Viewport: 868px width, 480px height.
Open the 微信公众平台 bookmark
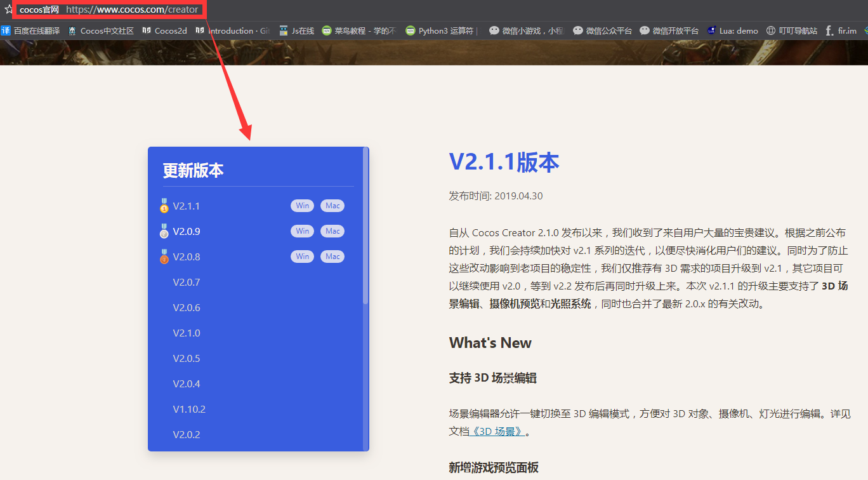tap(602, 30)
